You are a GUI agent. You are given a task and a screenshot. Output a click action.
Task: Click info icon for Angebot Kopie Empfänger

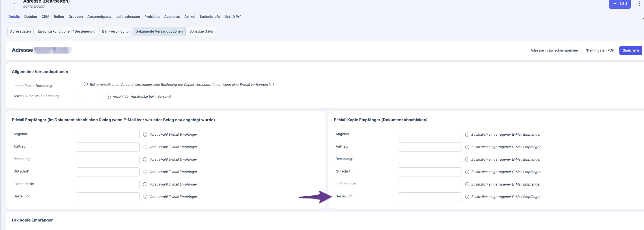[x=467, y=135]
